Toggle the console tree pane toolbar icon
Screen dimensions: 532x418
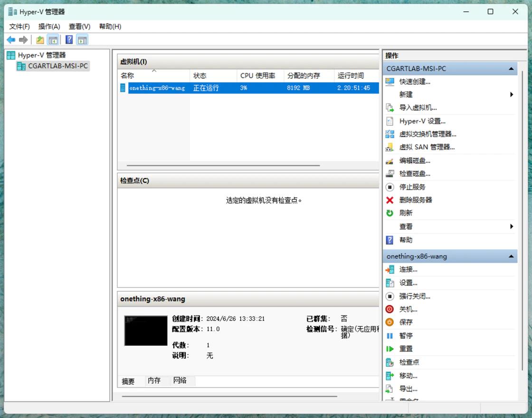pyautogui.click(x=53, y=40)
